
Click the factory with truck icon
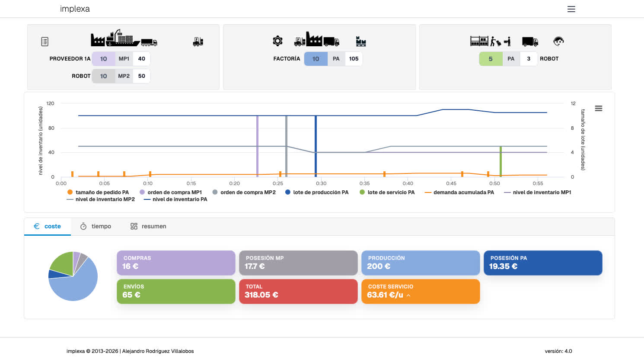coord(316,39)
